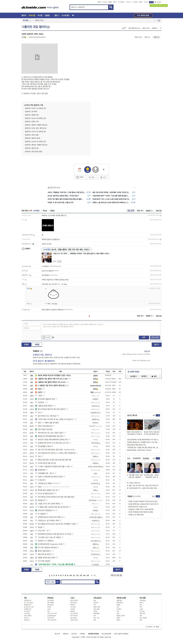Click the 디시 로터리 응모 banner button
The height and width of the screenshot is (644, 183).
pyautogui.click(x=143, y=15)
